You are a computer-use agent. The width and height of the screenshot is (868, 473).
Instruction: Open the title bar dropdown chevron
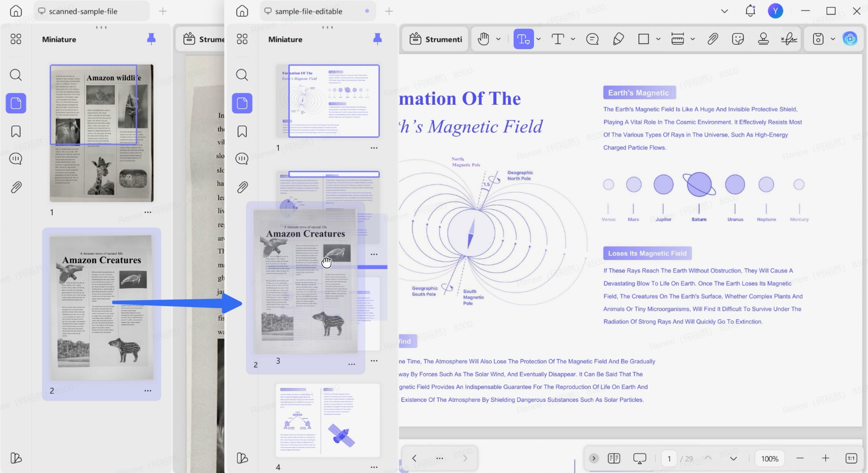coord(725,11)
